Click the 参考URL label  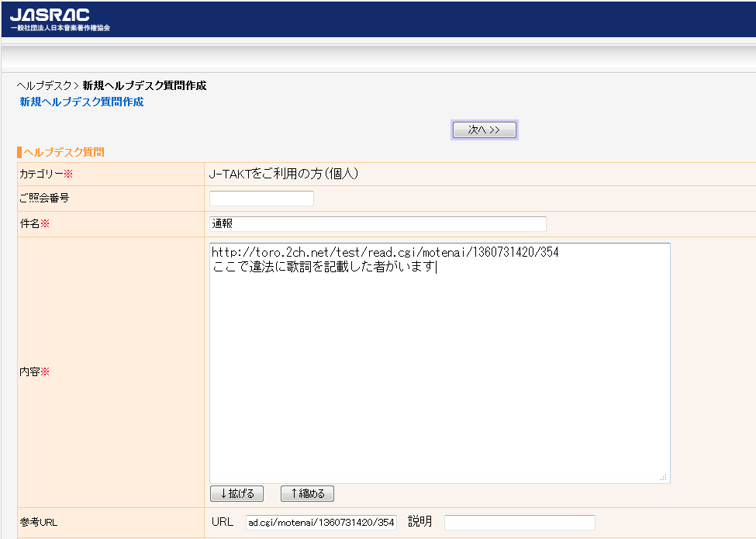pyautogui.click(x=39, y=522)
